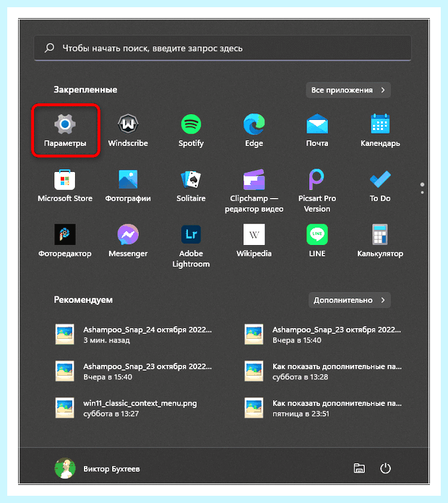Open the Виктор Бухтеев user account
The height and width of the screenshot is (503, 448).
tap(98, 468)
